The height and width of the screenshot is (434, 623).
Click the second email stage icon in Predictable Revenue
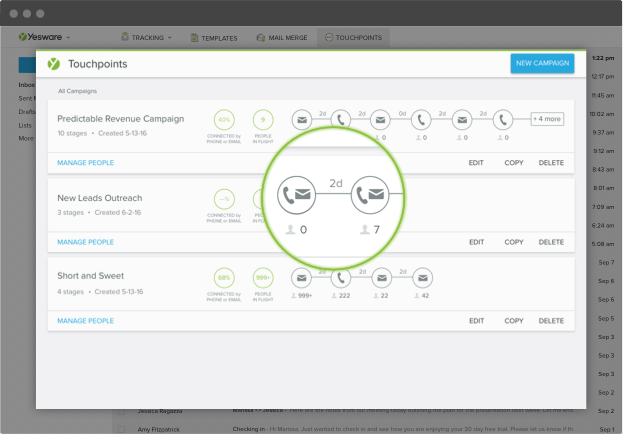pyautogui.click(x=380, y=120)
